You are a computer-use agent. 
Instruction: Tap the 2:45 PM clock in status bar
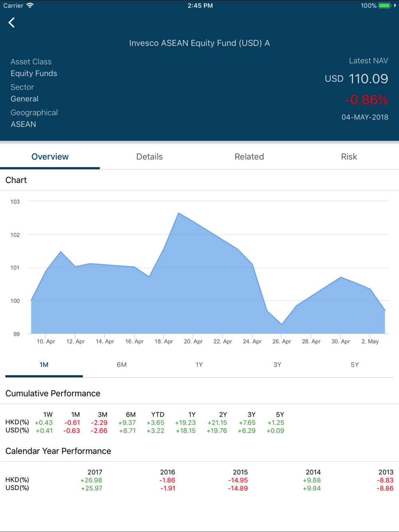pyautogui.click(x=200, y=6)
